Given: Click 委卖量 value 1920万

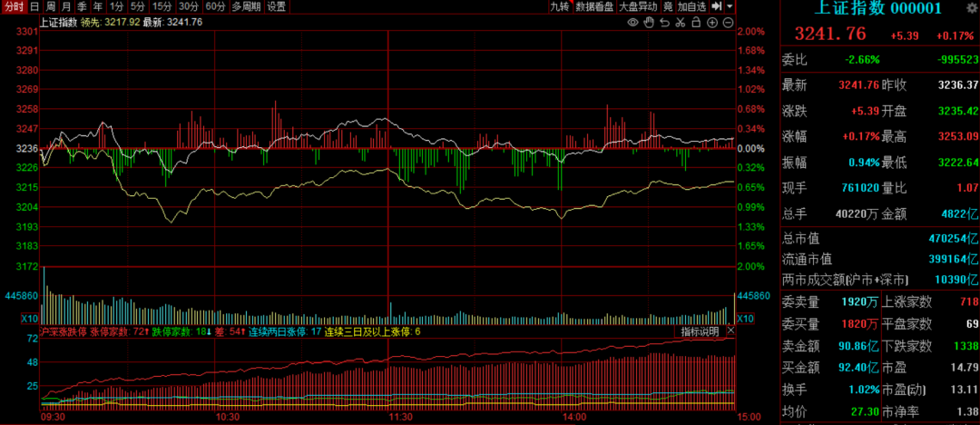Looking at the screenshot, I should point(860,302).
